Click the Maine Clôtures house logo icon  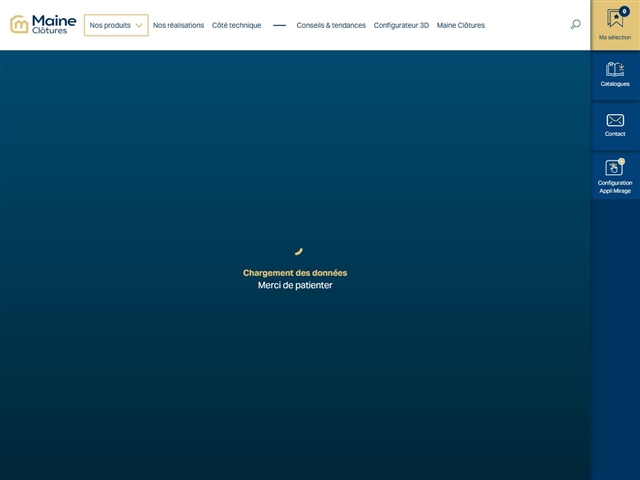pyautogui.click(x=19, y=24)
